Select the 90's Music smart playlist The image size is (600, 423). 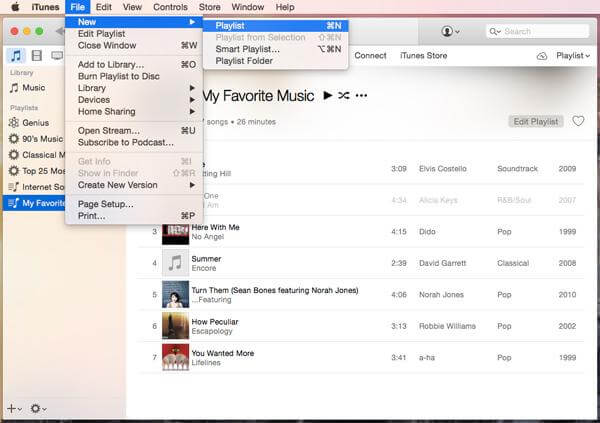pyautogui.click(x=35, y=139)
